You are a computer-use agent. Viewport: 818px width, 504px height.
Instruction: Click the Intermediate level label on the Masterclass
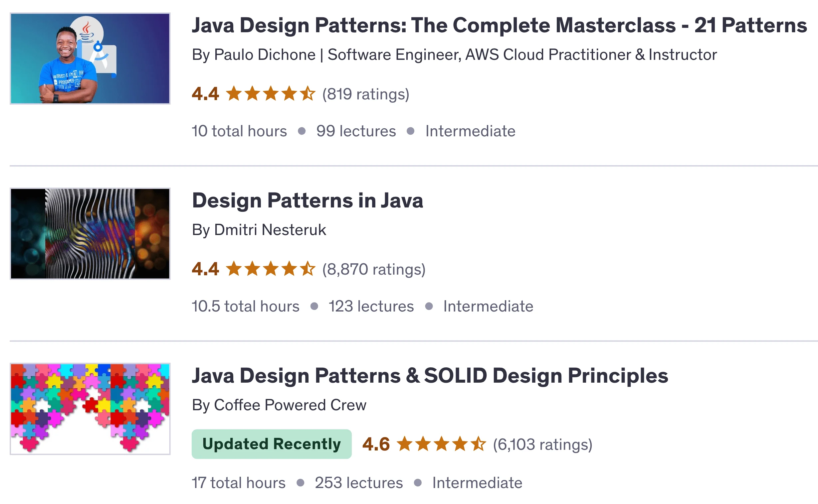tap(470, 131)
